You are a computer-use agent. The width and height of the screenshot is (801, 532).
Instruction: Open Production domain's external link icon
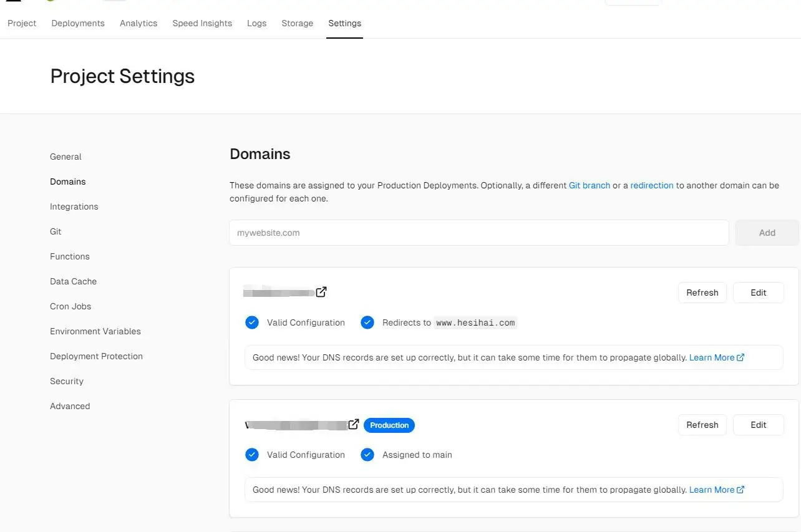tap(354, 424)
